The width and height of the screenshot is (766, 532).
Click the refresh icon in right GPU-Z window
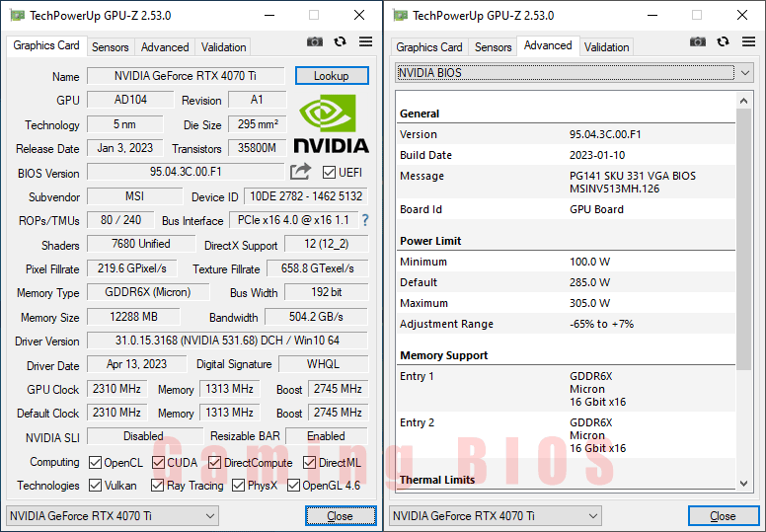pyautogui.click(x=723, y=42)
